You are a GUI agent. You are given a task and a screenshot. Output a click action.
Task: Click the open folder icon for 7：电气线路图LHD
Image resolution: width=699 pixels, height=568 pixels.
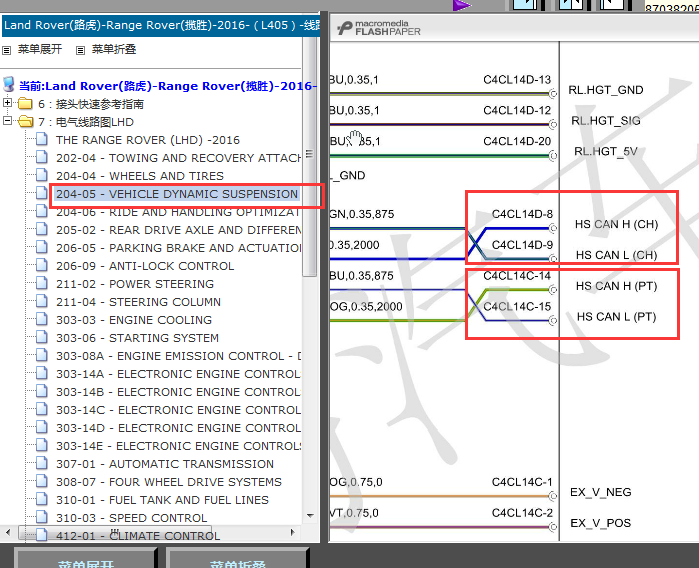[26, 122]
